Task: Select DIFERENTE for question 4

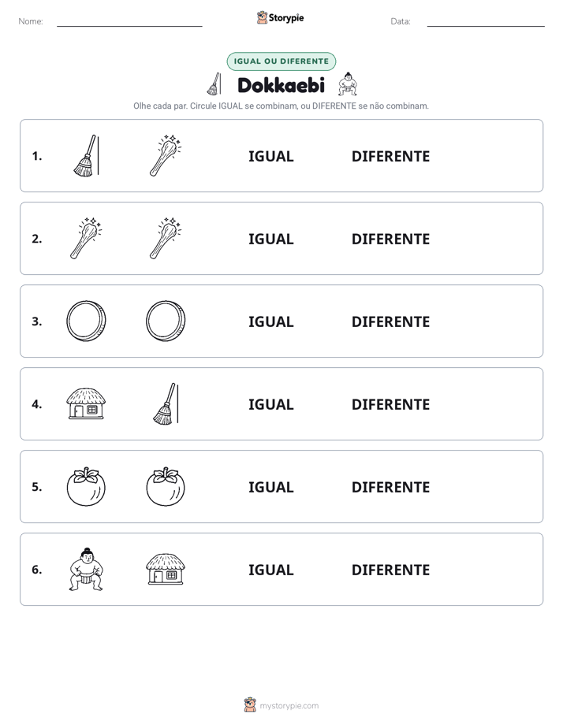Action: pos(390,404)
